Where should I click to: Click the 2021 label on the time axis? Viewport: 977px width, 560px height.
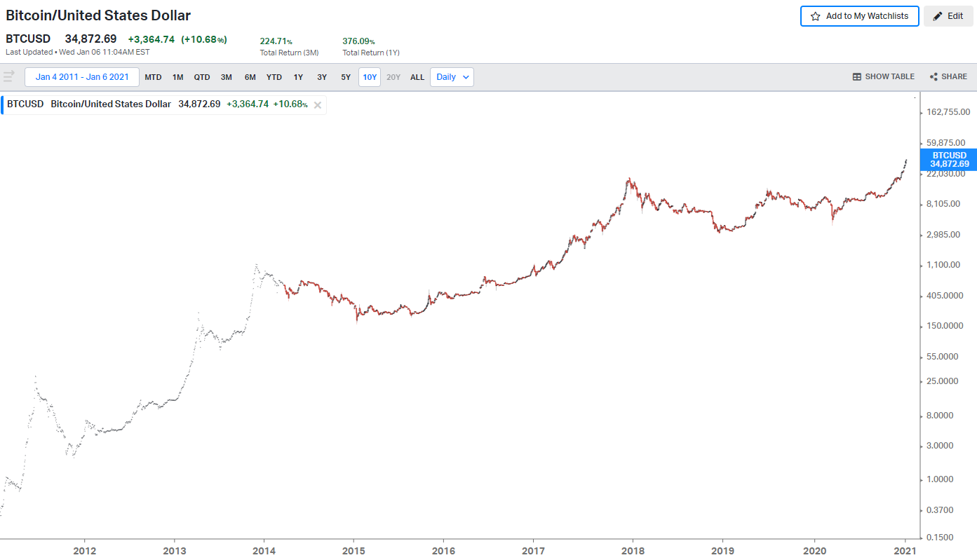[905, 549]
